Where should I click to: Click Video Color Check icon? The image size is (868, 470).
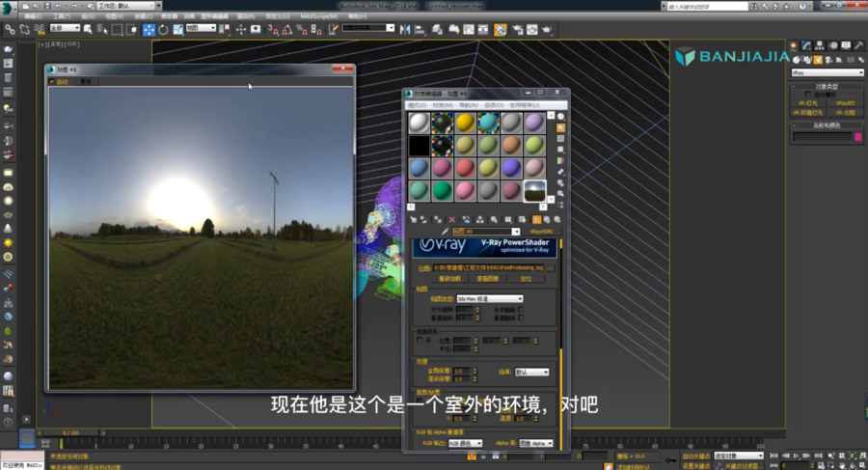click(560, 161)
